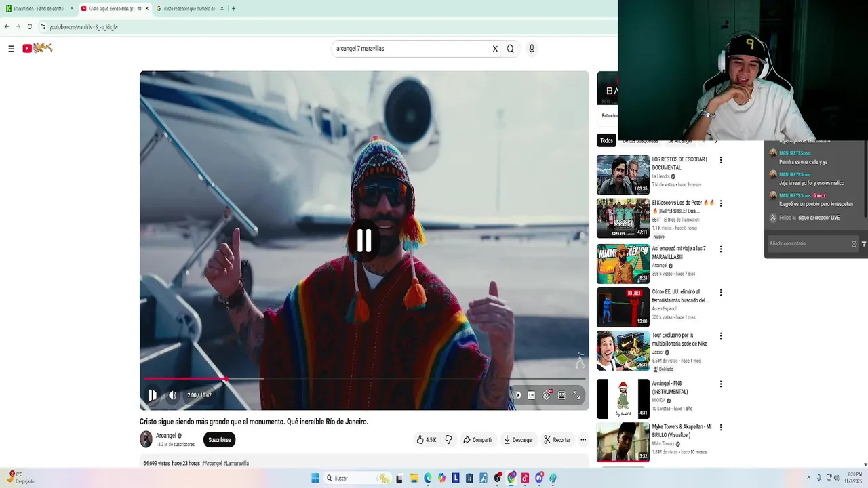The height and width of the screenshot is (488, 868).
Task: Subscribe with the Suscribirse button
Action: 219,440
